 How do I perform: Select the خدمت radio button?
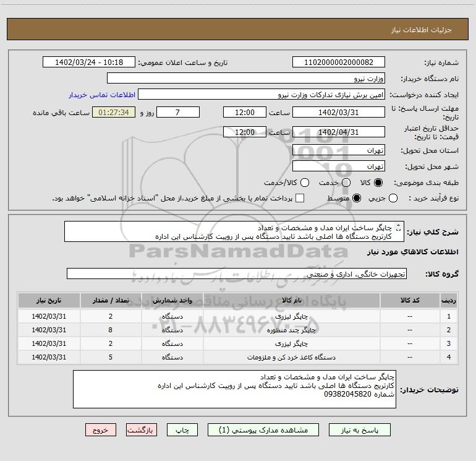pyautogui.click(x=346, y=183)
